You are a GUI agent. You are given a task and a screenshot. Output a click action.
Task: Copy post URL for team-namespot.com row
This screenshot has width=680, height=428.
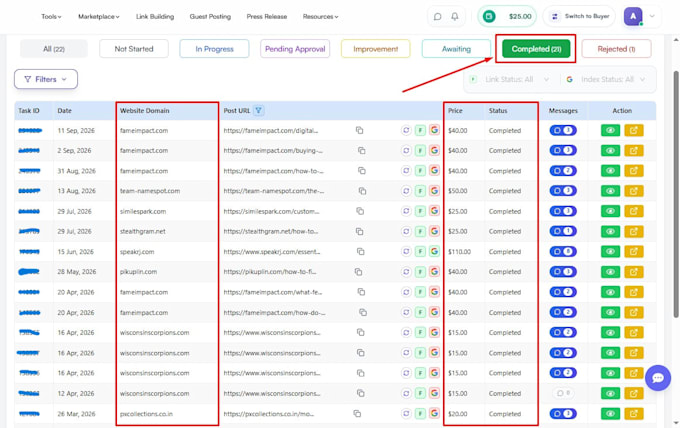pyautogui.click(x=363, y=191)
